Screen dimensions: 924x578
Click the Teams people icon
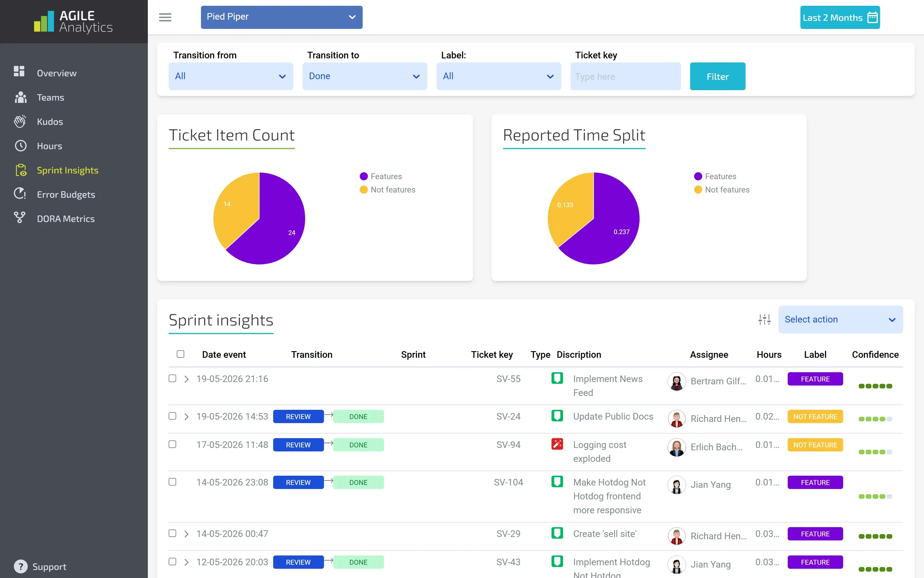click(x=21, y=97)
